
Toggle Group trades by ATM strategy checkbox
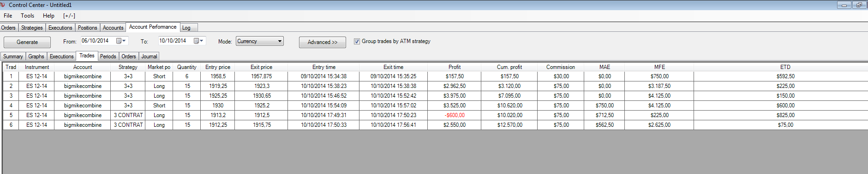(x=357, y=41)
